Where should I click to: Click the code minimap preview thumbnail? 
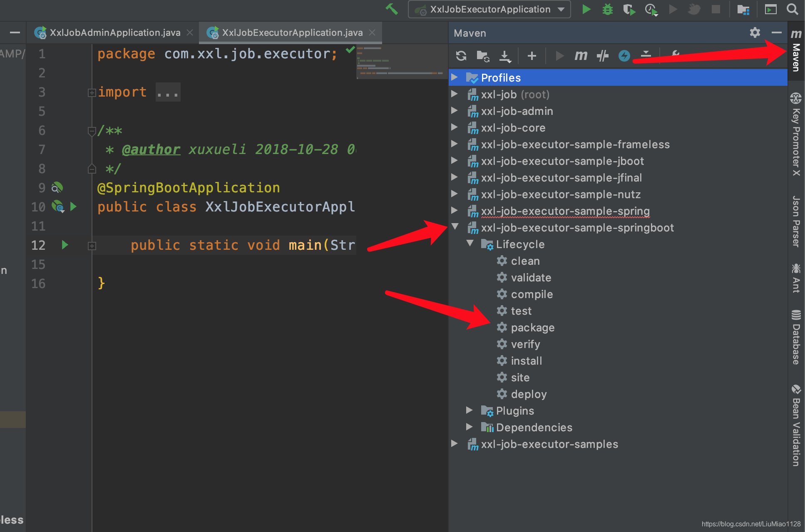point(401,62)
